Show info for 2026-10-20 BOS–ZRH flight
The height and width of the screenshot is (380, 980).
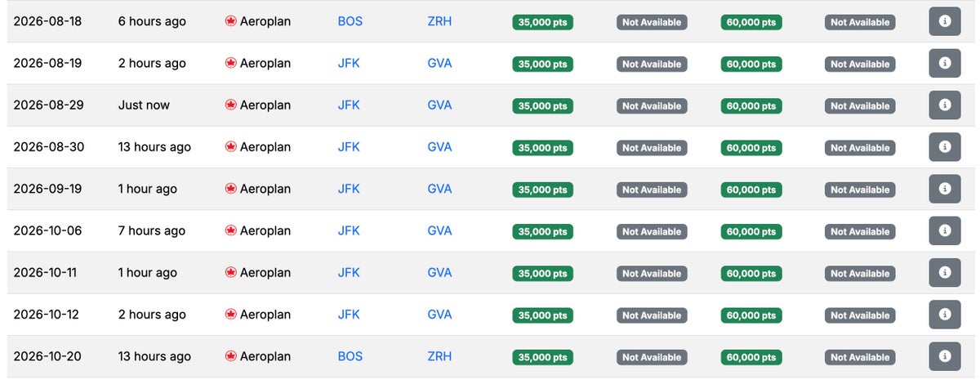945,356
